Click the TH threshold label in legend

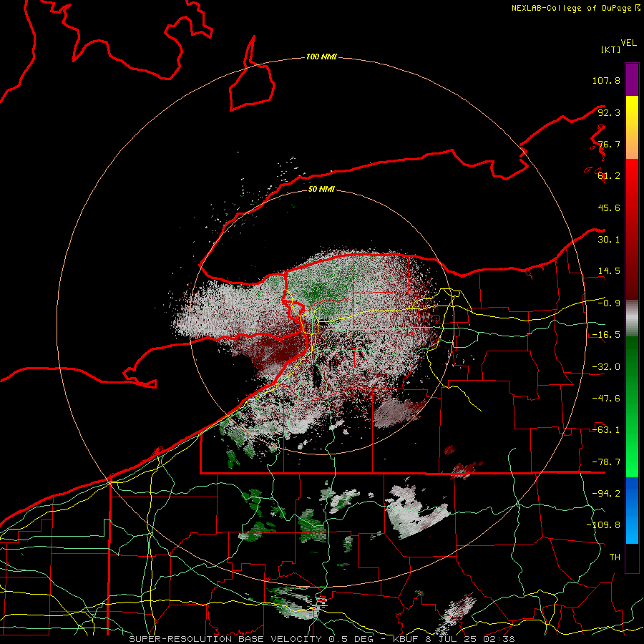tap(615, 557)
